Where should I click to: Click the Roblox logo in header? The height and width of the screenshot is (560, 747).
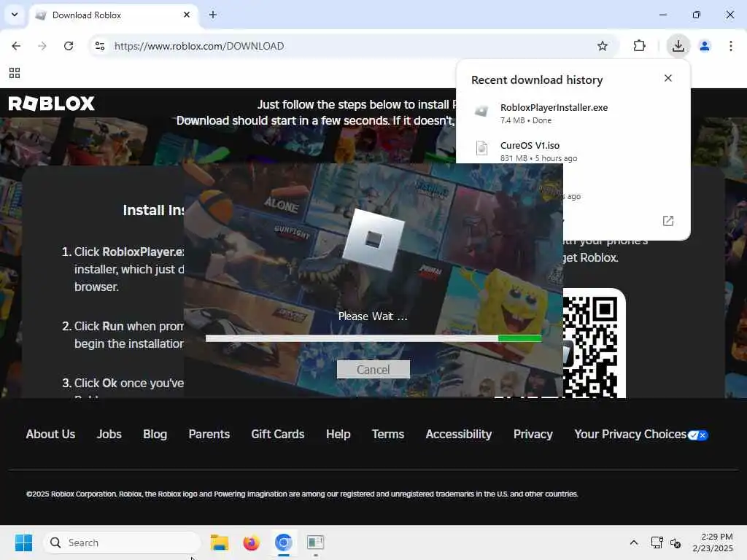(x=52, y=104)
